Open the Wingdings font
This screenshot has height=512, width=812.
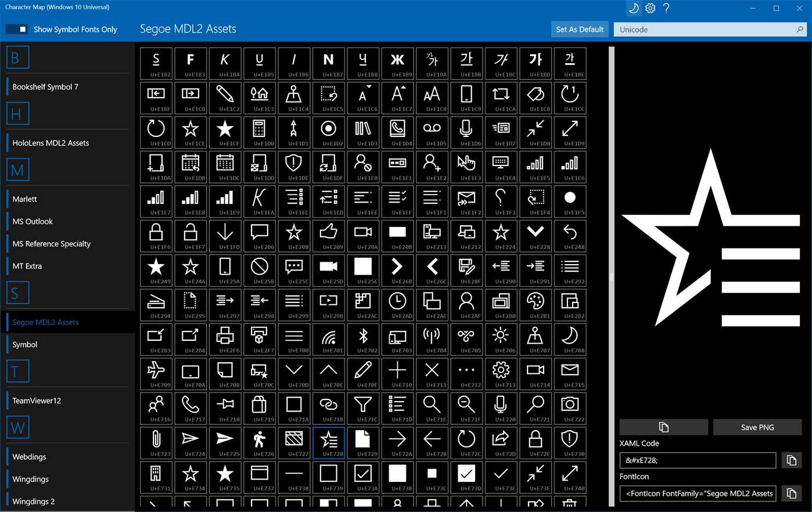30,479
